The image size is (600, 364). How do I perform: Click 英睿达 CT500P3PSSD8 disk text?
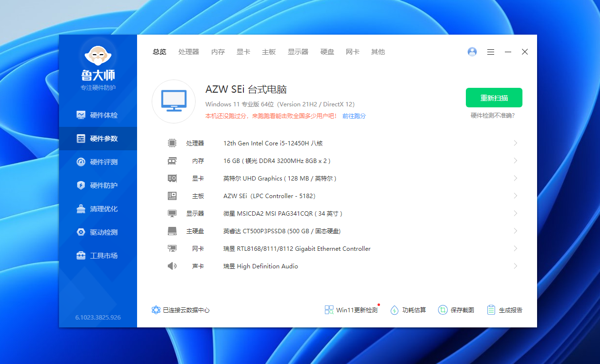coord(282,231)
